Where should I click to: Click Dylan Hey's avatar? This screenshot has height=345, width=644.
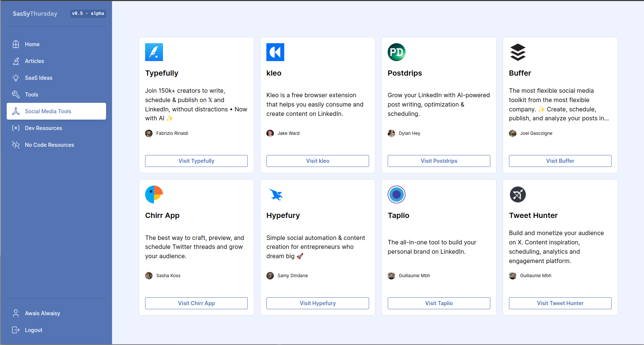tap(391, 133)
